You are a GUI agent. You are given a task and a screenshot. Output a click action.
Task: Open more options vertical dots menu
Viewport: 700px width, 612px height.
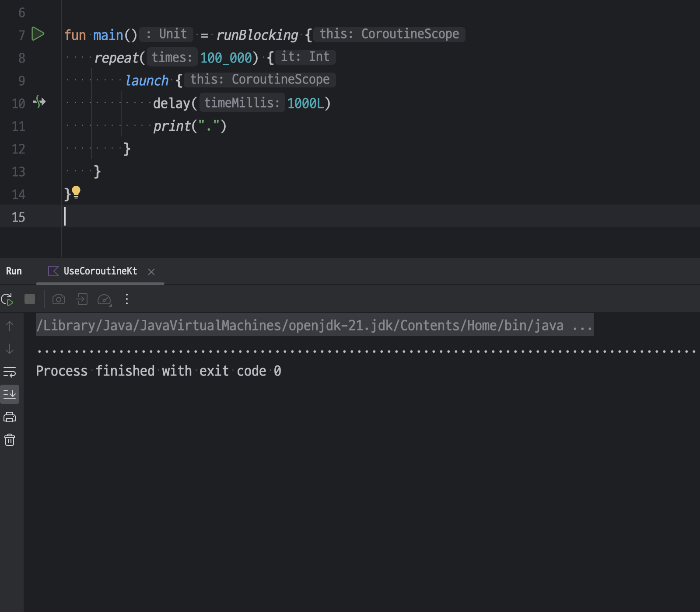pos(127,299)
